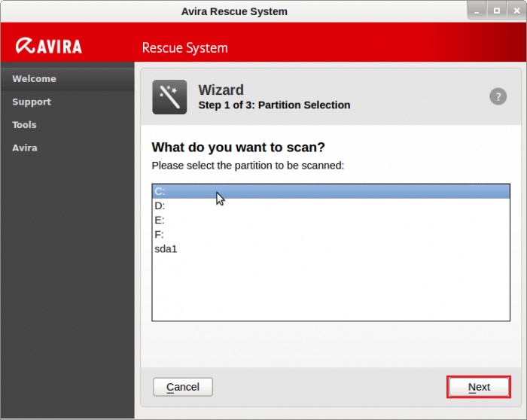Select the sda1 partition
The height and width of the screenshot is (420, 527).
[331, 249]
